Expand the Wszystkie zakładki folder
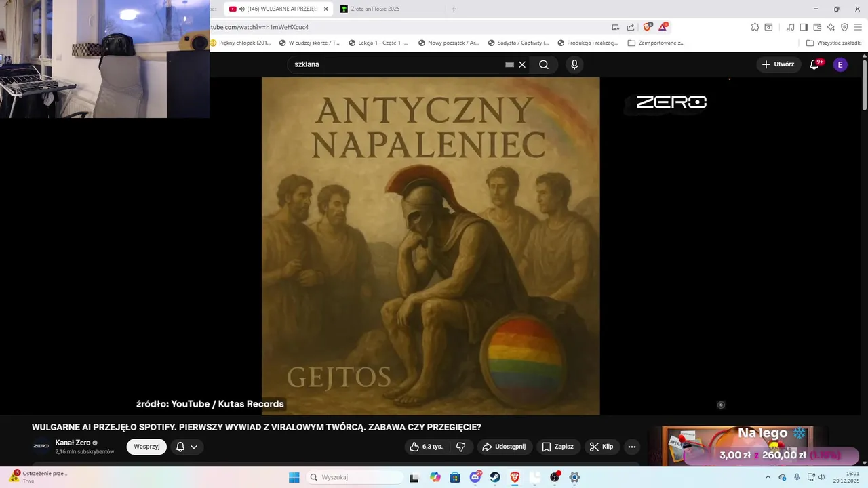 tap(833, 43)
